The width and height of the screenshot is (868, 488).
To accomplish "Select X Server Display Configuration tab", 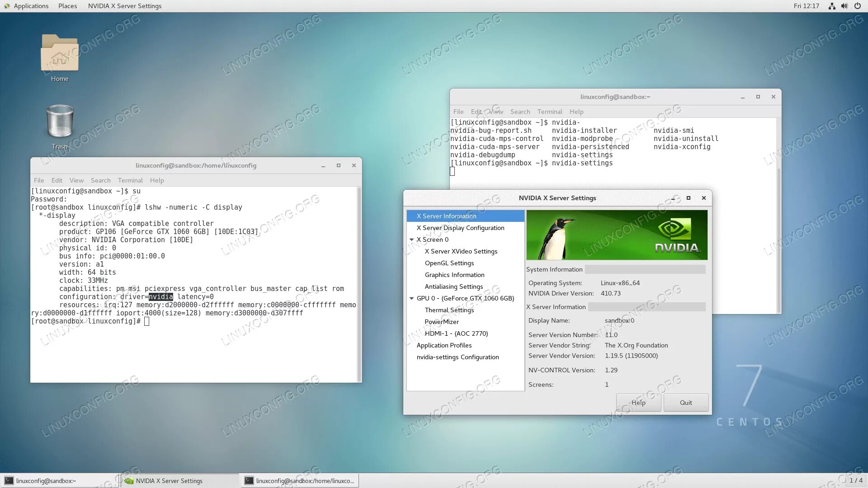I will click(x=460, y=227).
